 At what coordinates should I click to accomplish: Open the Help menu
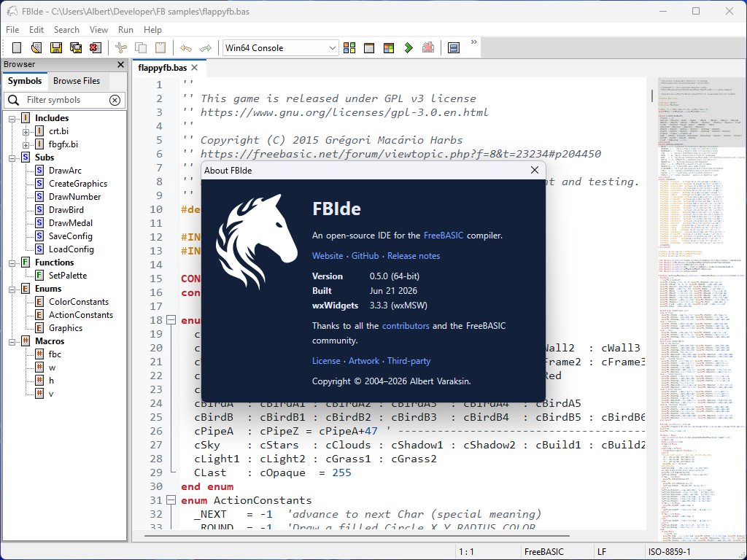coord(152,29)
